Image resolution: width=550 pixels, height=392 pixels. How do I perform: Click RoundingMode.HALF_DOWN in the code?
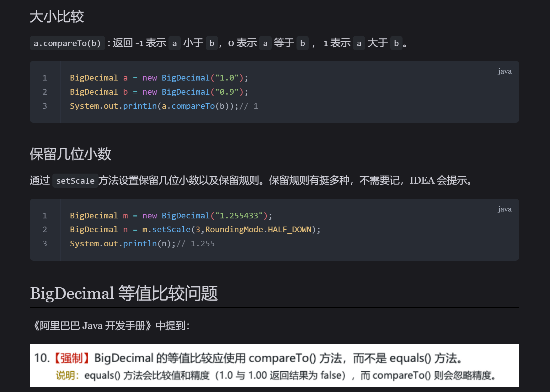click(x=258, y=229)
